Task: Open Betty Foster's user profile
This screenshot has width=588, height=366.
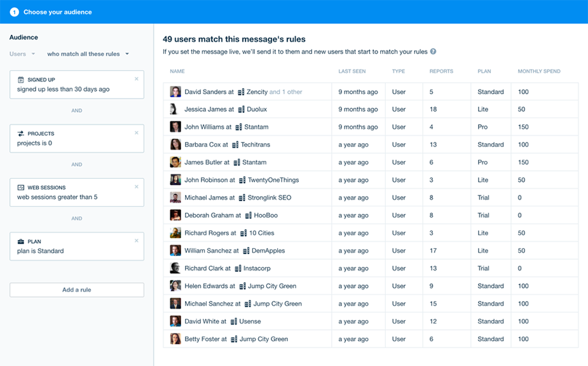Action: coord(202,339)
